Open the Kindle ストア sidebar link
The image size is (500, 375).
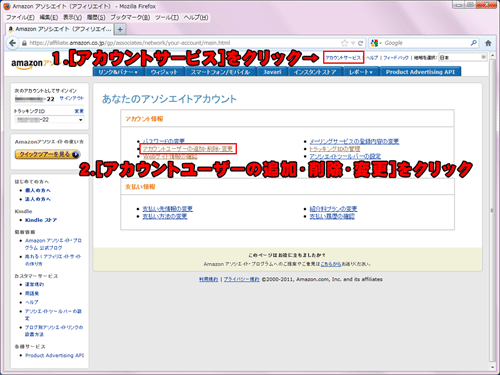(41, 220)
